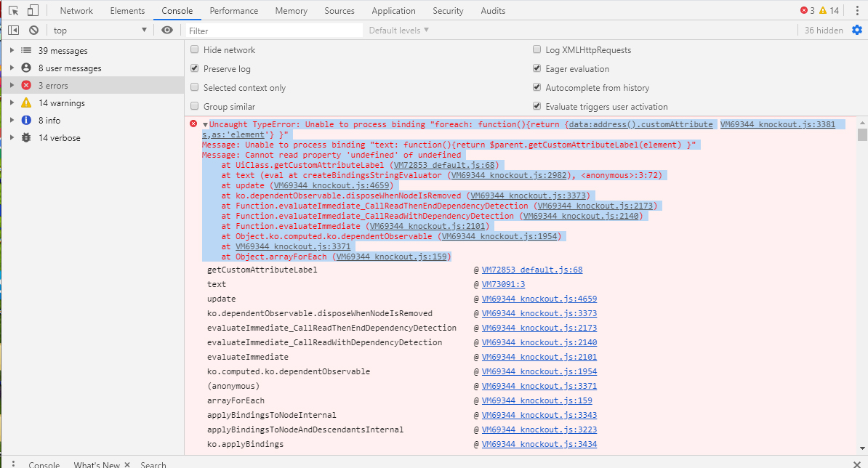Open the DevTools three-dot menu
The width and height of the screenshot is (868, 468).
856,11
